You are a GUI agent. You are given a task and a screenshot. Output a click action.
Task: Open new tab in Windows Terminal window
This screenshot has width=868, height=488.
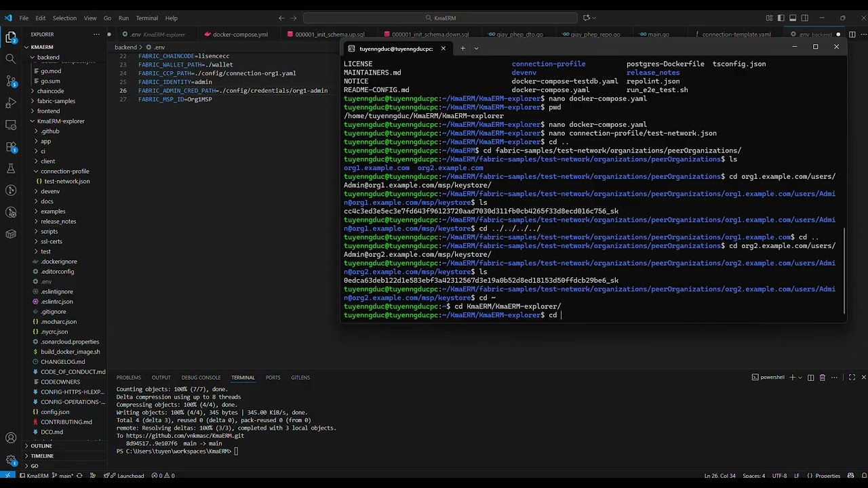click(x=462, y=48)
